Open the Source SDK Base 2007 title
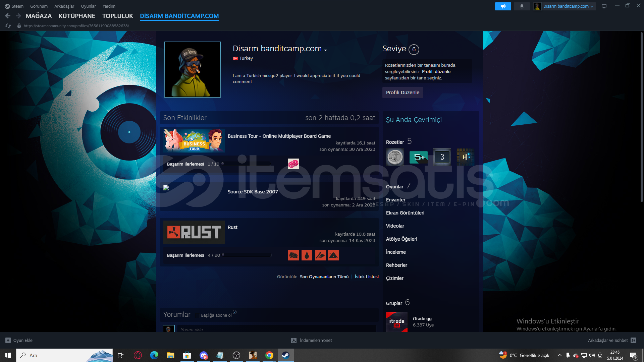The image size is (644, 362). (253, 192)
